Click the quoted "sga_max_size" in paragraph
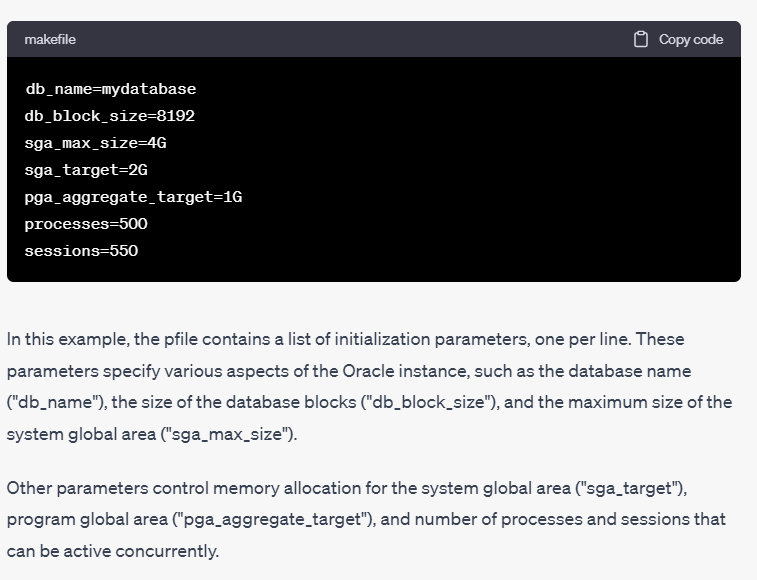Image resolution: width=757 pixels, height=580 pixels. coord(226,434)
